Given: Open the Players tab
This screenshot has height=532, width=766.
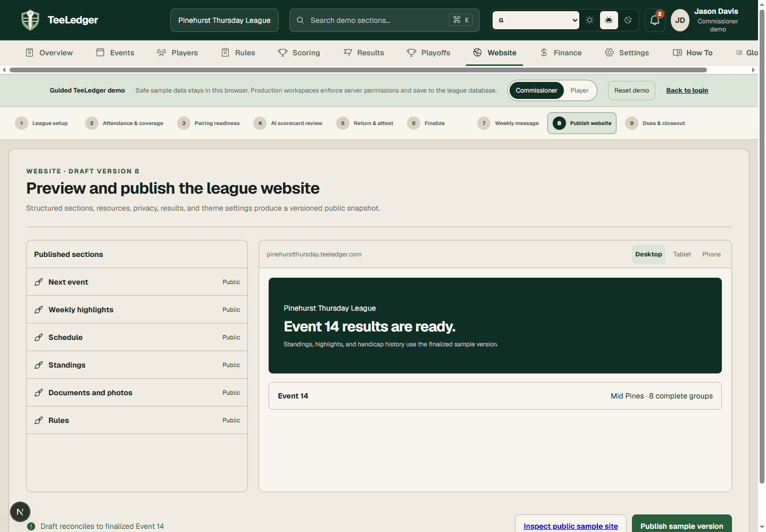Looking at the screenshot, I should [177, 53].
